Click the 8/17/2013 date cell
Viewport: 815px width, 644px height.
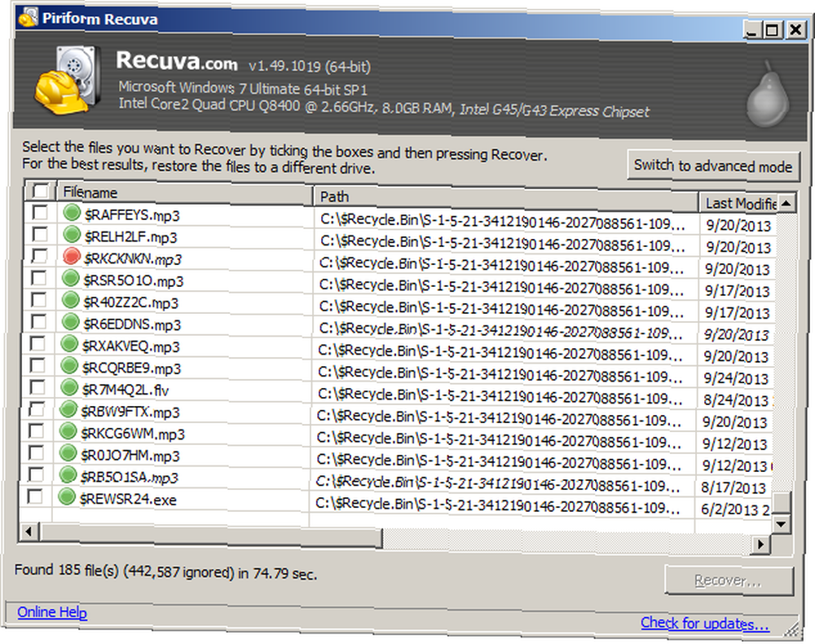[x=733, y=487]
